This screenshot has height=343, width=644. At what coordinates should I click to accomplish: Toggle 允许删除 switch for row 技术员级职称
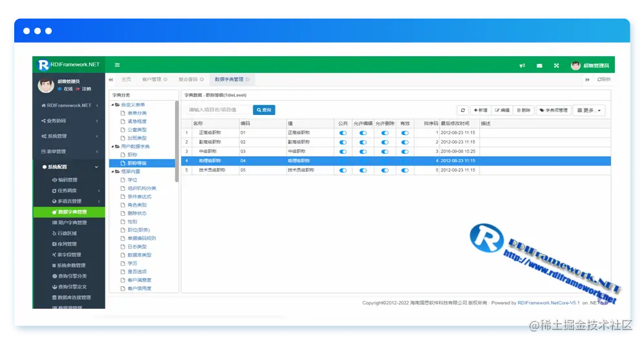point(385,171)
